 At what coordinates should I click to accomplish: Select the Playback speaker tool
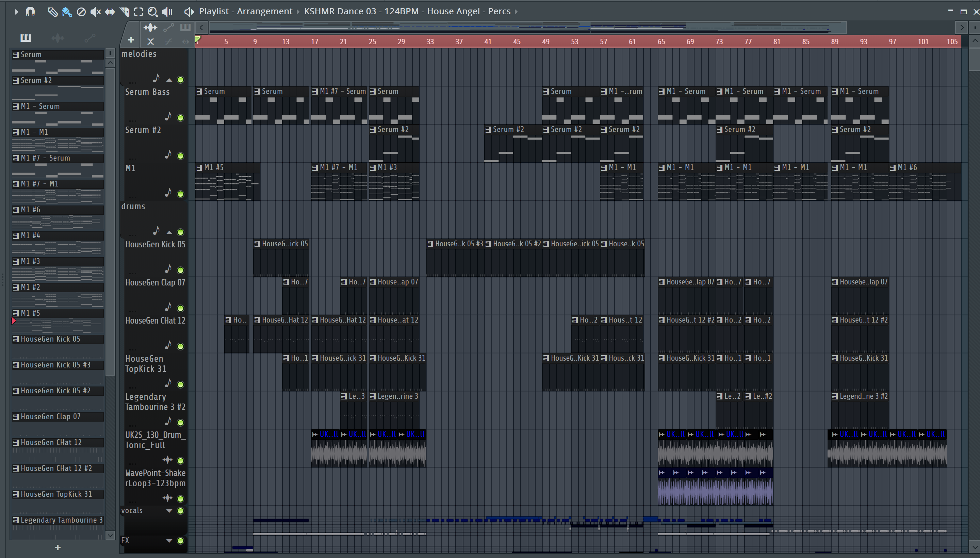point(167,12)
